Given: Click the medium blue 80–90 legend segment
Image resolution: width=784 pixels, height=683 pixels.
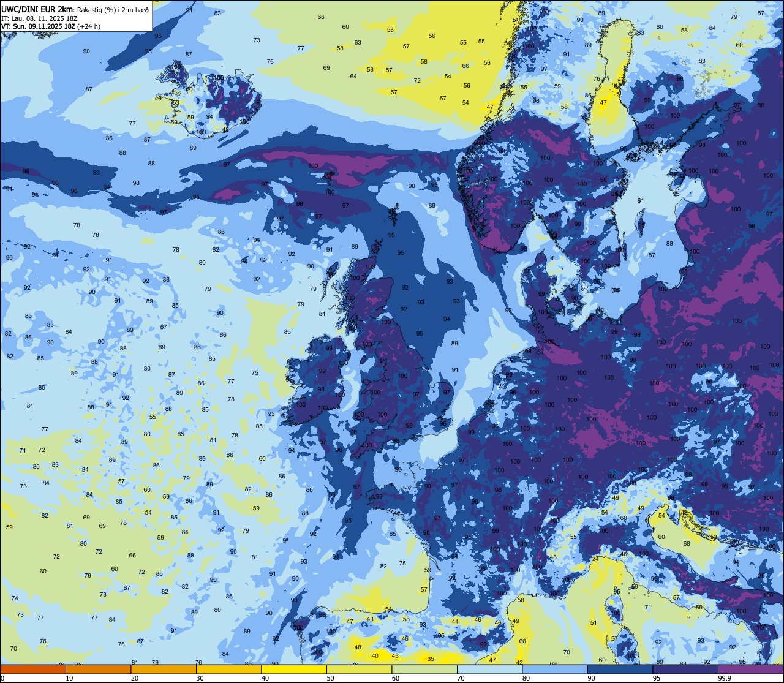Looking at the screenshot, I should tap(555, 670).
